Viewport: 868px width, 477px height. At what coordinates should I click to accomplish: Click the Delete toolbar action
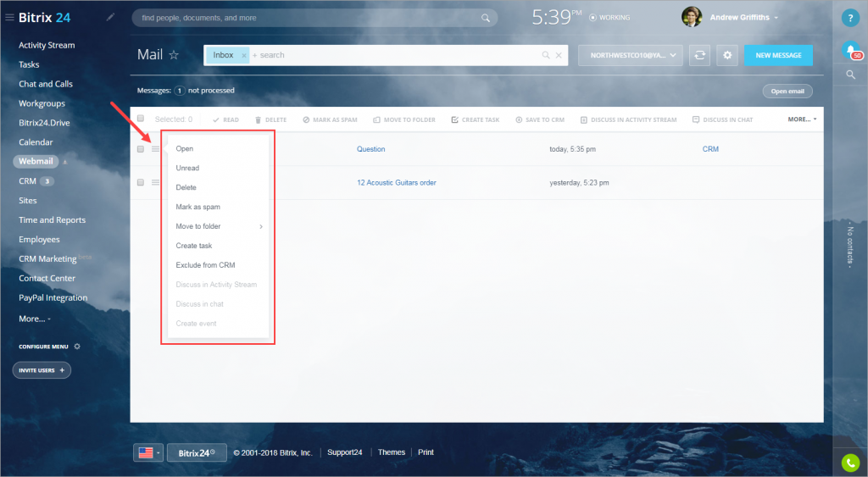(270, 119)
